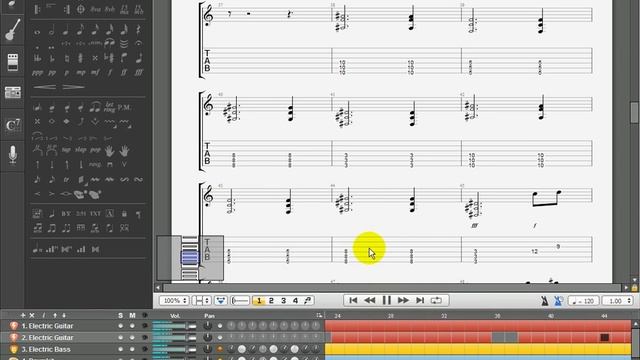Click bar 40 marker in timeline ruler
Screen dimensions: 640x360
click(x=551, y=316)
